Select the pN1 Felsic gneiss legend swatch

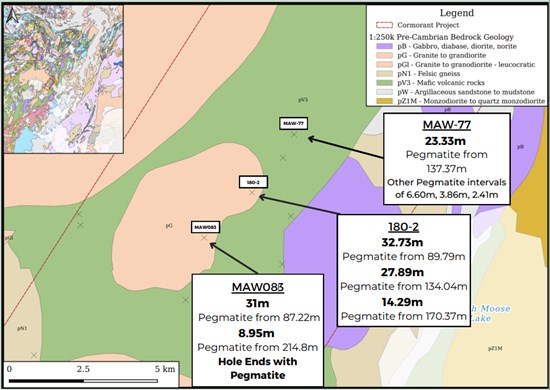coord(384,74)
